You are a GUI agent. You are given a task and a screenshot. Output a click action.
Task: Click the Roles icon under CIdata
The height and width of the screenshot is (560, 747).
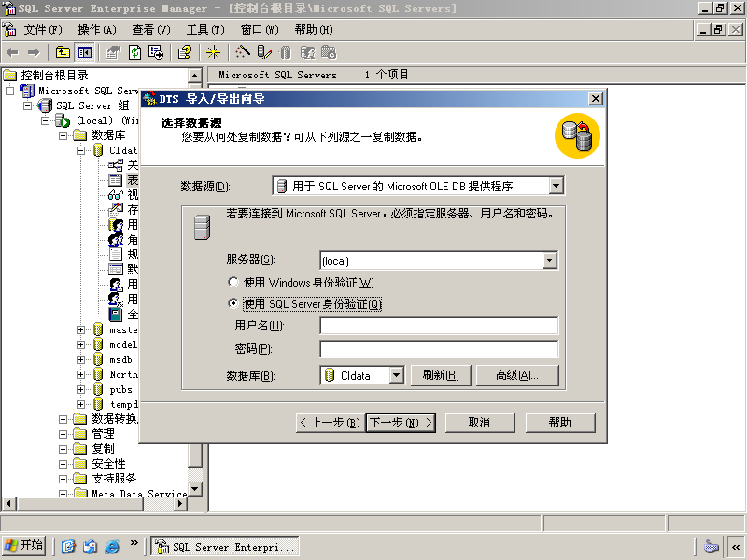116,240
